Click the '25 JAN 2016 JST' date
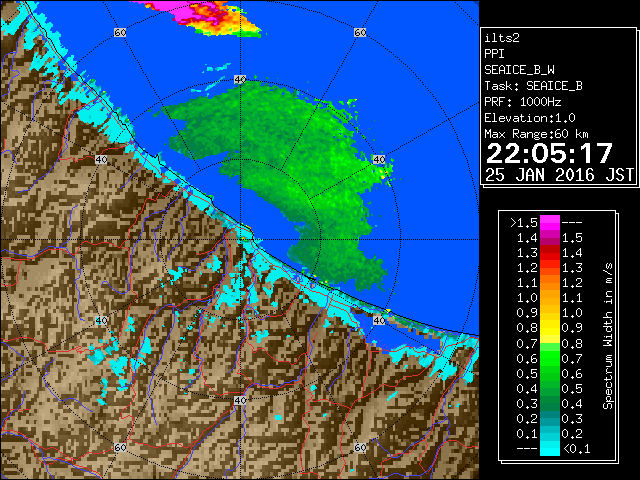 pyautogui.click(x=559, y=175)
